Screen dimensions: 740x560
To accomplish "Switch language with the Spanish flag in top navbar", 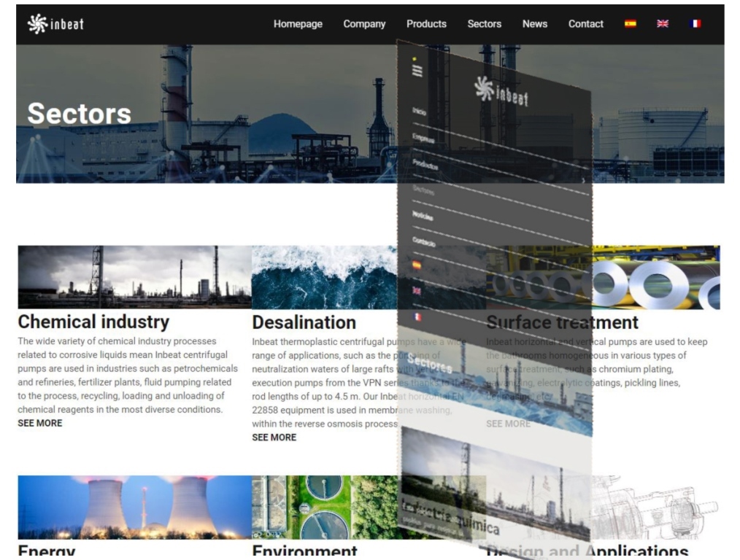I will coord(630,23).
